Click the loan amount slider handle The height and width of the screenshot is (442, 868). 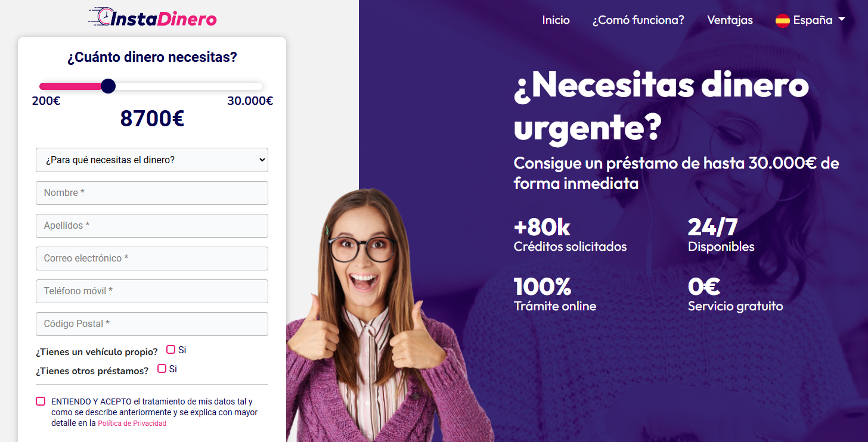[x=108, y=86]
